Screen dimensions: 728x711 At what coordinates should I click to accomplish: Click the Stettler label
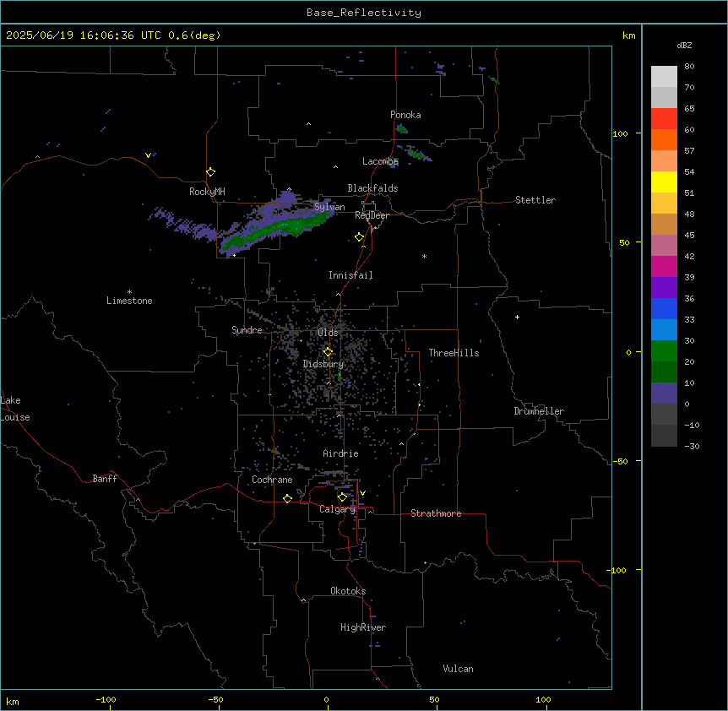[535, 200]
